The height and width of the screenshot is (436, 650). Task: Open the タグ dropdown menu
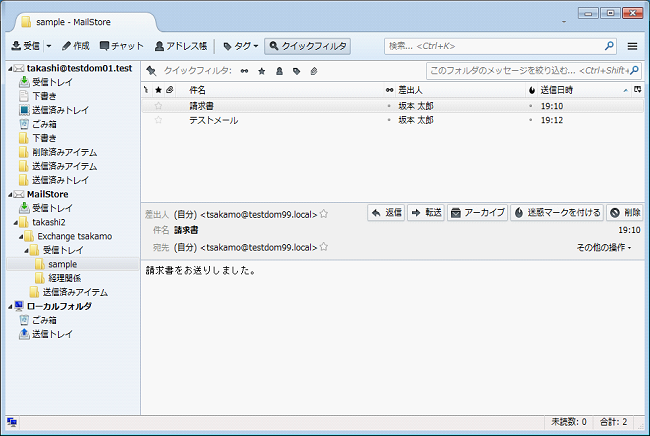tap(241, 46)
